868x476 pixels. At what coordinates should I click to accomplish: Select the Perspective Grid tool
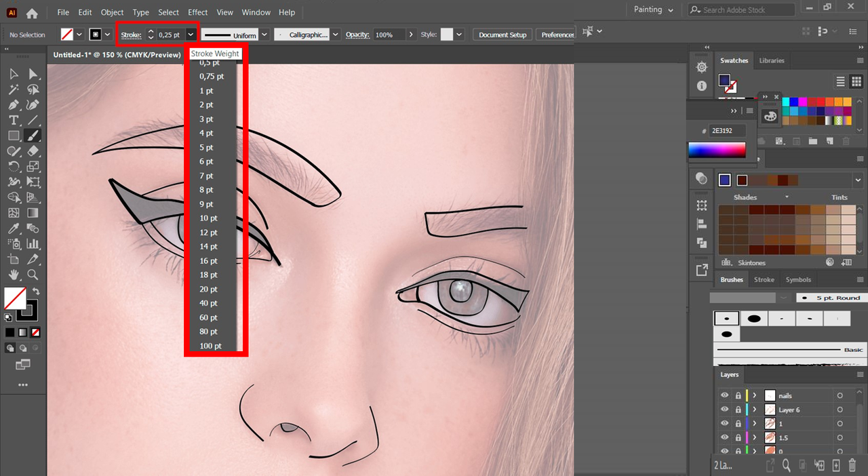(33, 197)
